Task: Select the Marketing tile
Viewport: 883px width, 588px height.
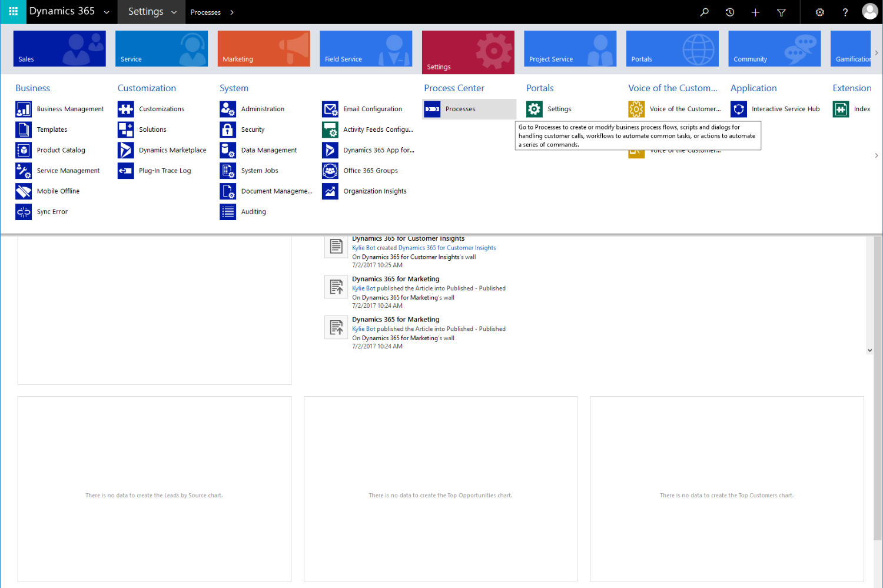Action: coord(264,48)
